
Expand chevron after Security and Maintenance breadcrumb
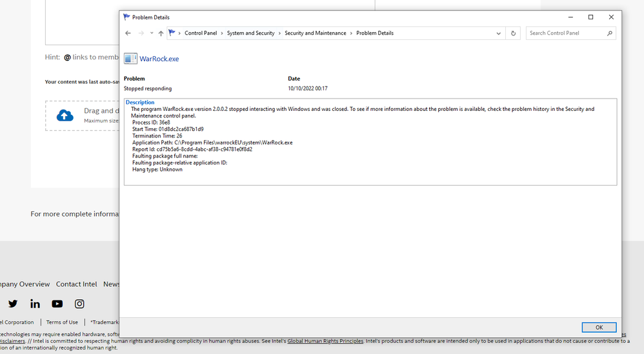coord(351,34)
